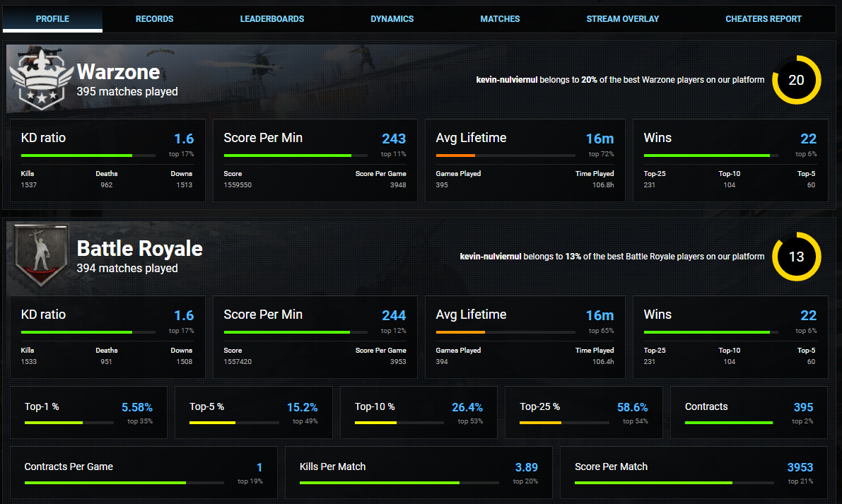Viewport: 842px width, 504px height.
Task: Select the Stream Overlay tab
Action: click(x=622, y=19)
